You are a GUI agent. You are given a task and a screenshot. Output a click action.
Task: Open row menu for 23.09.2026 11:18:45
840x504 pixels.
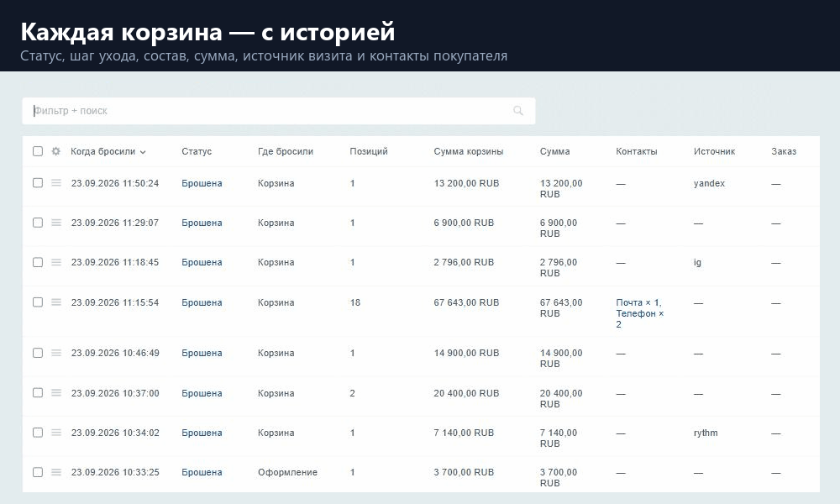(x=56, y=262)
